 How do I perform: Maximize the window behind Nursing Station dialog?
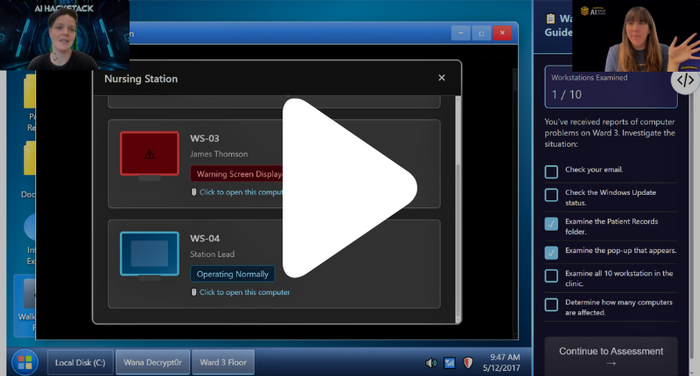[481, 33]
